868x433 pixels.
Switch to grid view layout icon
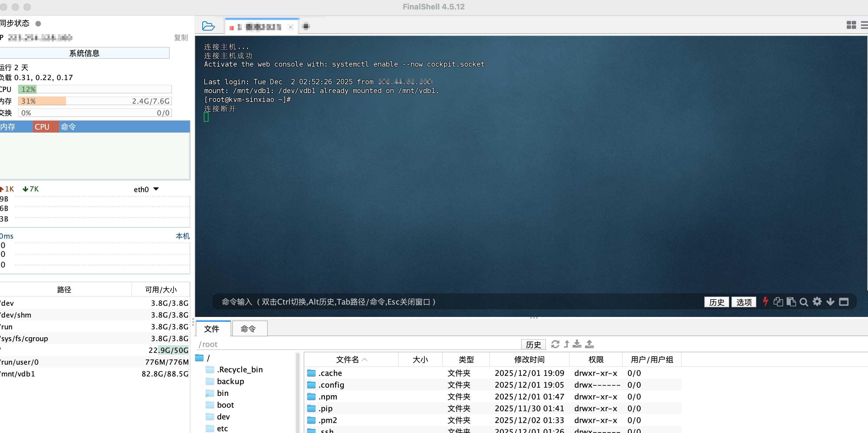pos(851,25)
